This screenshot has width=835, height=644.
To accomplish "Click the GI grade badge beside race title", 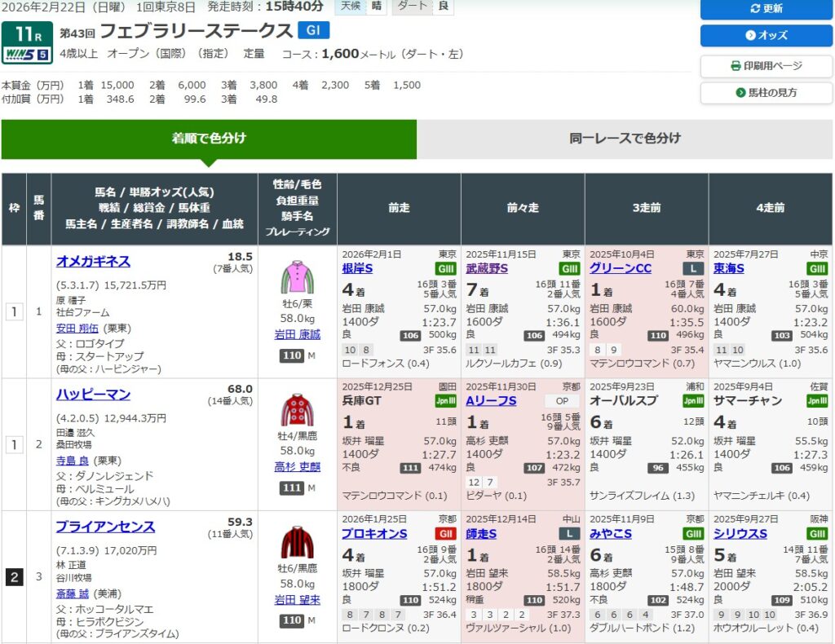I will click(313, 30).
